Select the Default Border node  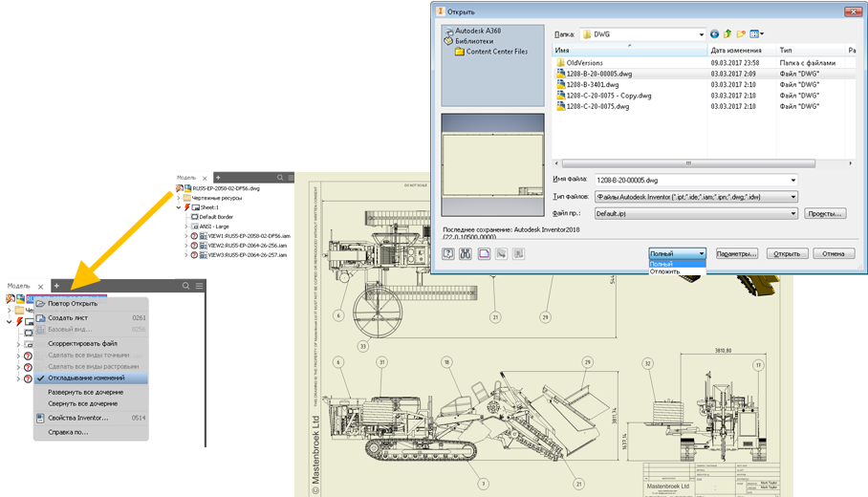point(216,217)
